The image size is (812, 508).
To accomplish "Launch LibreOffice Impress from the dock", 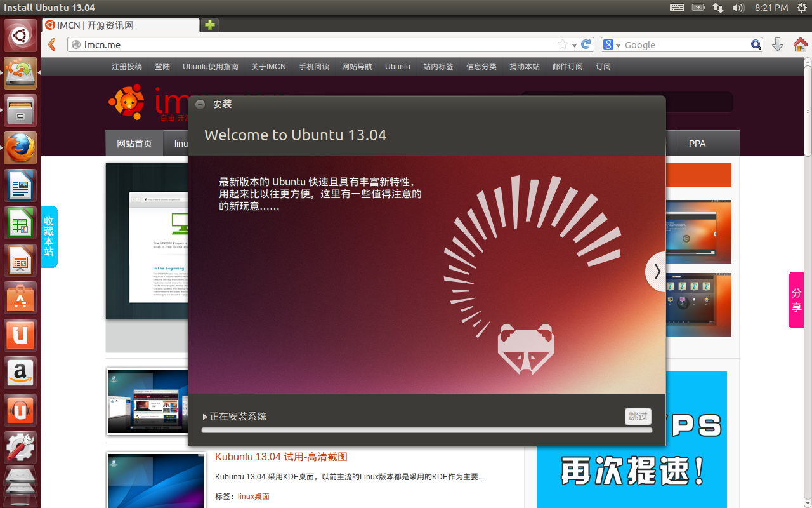I will click(20, 260).
